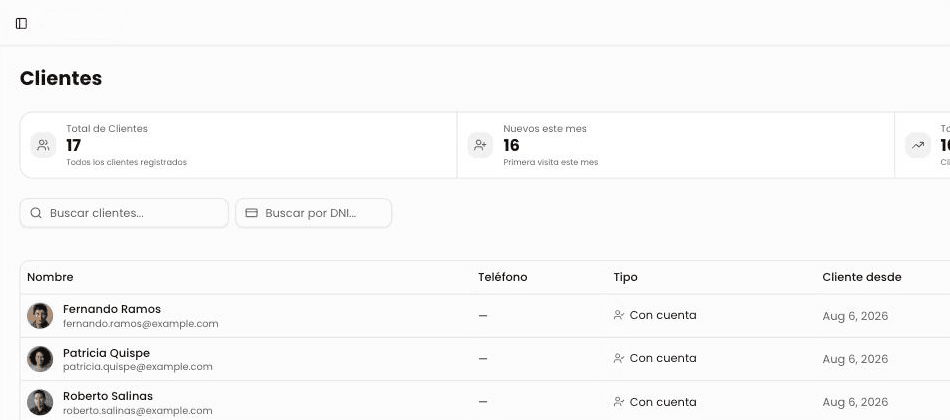The height and width of the screenshot is (420, 950).
Task: Click account icon in Patricia Quispe row
Action: (x=619, y=359)
